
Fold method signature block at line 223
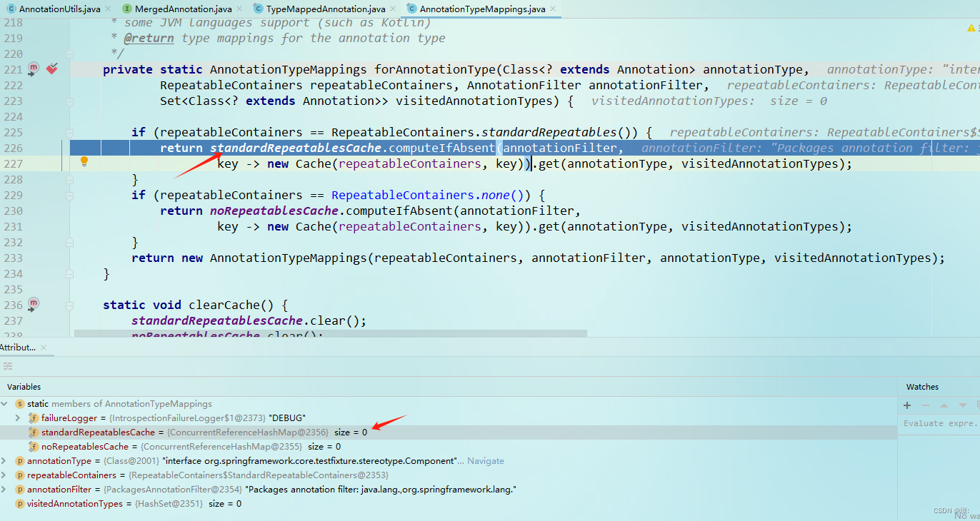click(69, 101)
